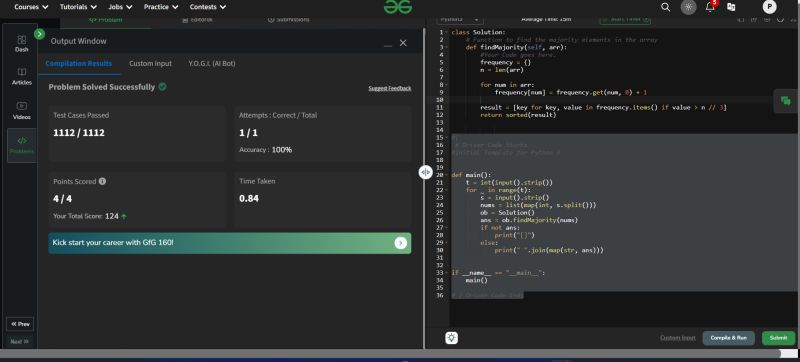Viewport: 800px width, 362px height.
Task: Click the panel divider slider handle
Action: (x=426, y=172)
